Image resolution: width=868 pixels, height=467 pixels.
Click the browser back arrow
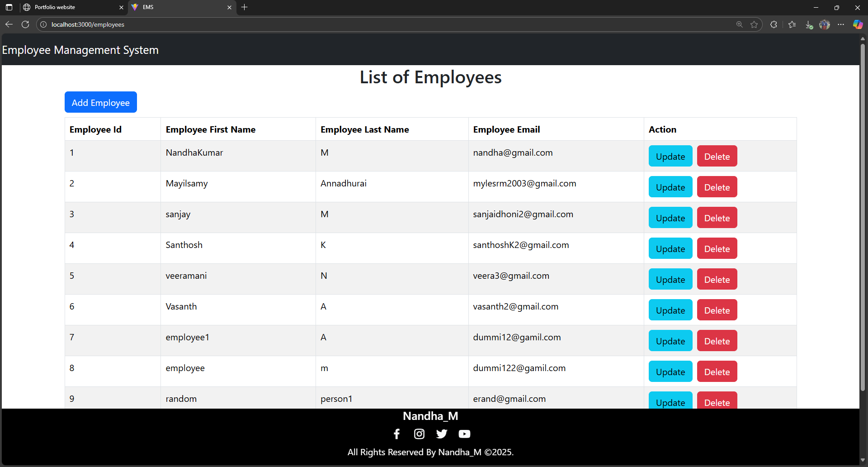tap(9, 24)
